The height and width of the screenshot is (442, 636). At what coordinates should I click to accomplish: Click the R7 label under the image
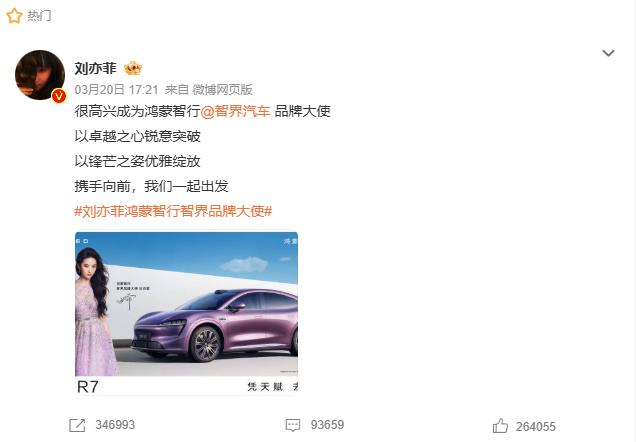[x=88, y=386]
